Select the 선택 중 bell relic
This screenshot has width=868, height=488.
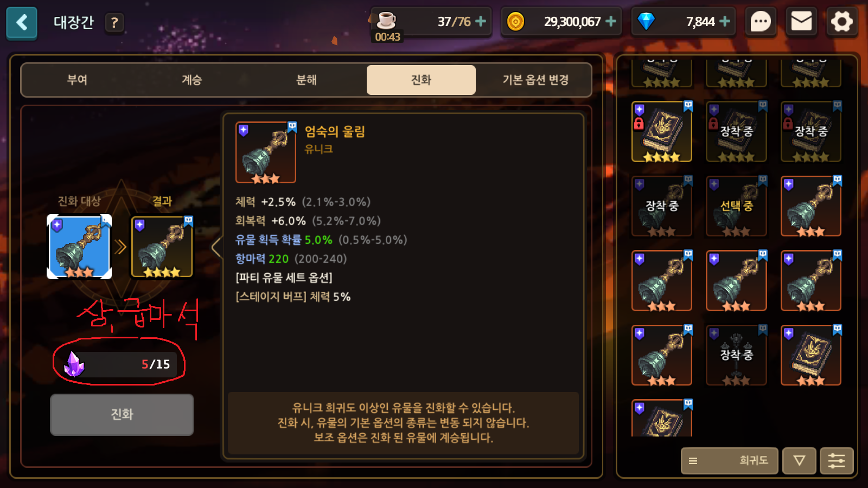[x=736, y=206]
